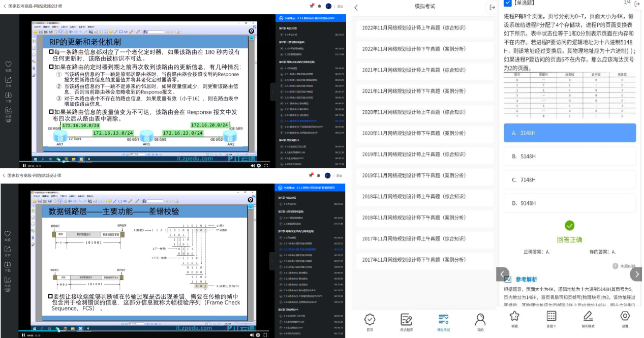Screen dimensions: 644x338
Task: Share the top course via 分享 icon
Action: pyautogui.click(x=8, y=80)
